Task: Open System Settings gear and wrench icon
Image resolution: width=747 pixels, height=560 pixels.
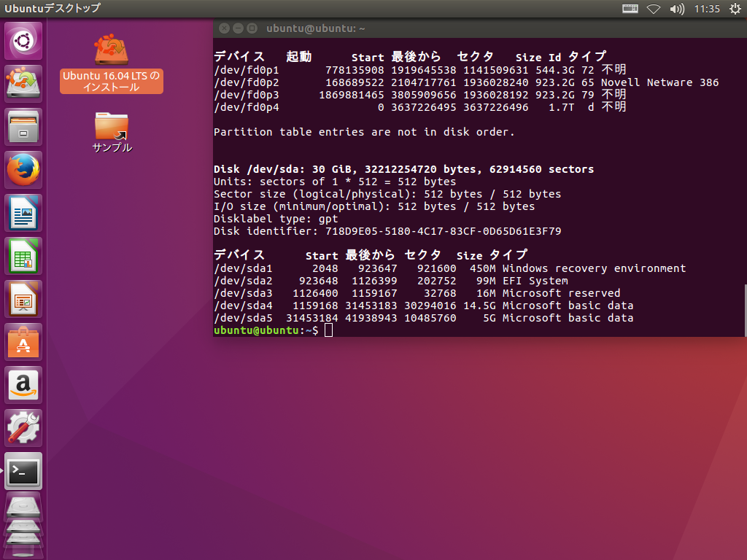Action: coord(23,428)
